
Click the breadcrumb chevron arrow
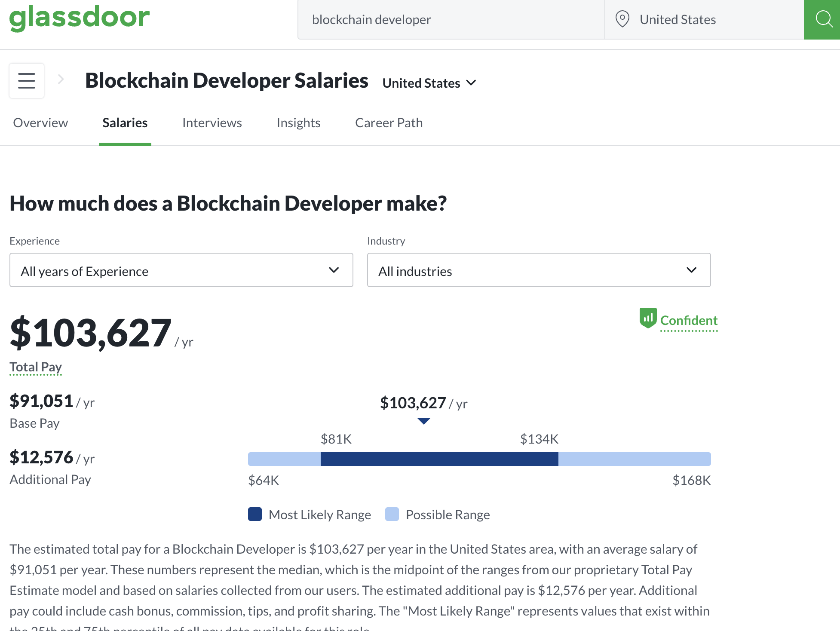point(61,80)
